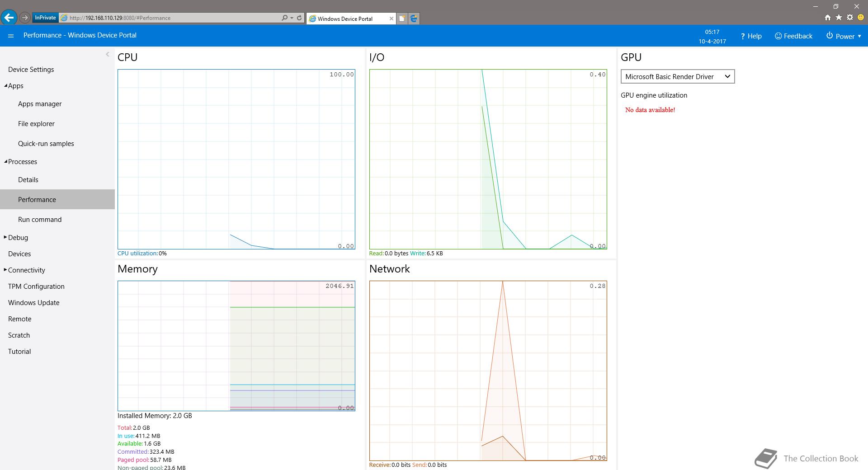Open browser tools gear icon
The width and height of the screenshot is (868, 470).
point(849,18)
